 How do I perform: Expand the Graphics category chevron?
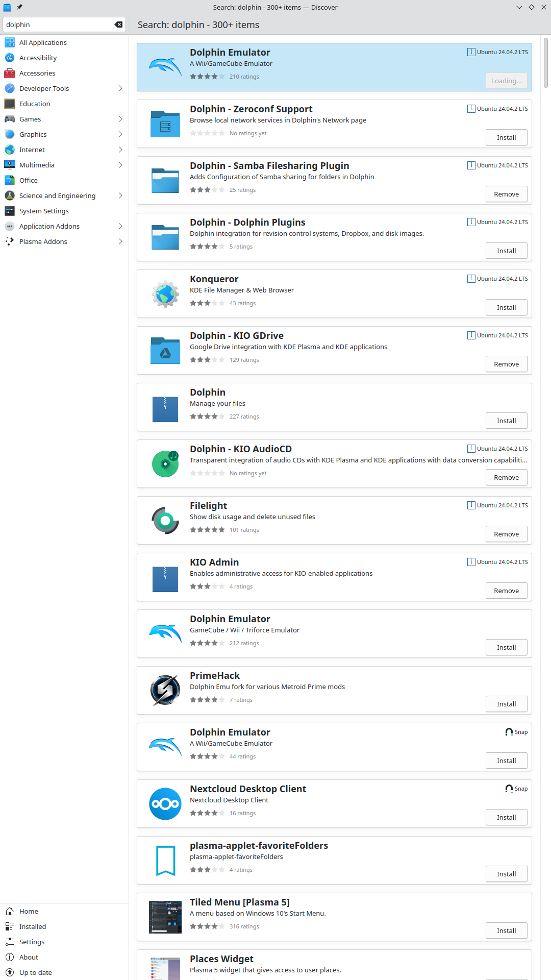120,134
